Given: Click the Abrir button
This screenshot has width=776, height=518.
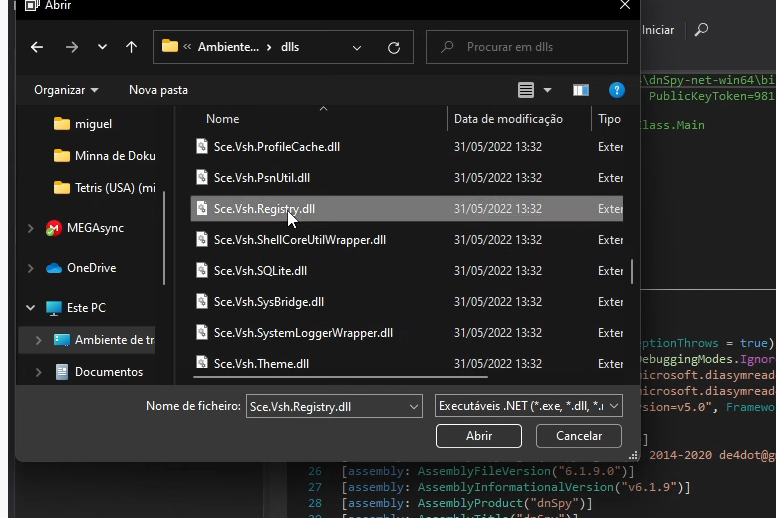Looking at the screenshot, I should (x=479, y=436).
